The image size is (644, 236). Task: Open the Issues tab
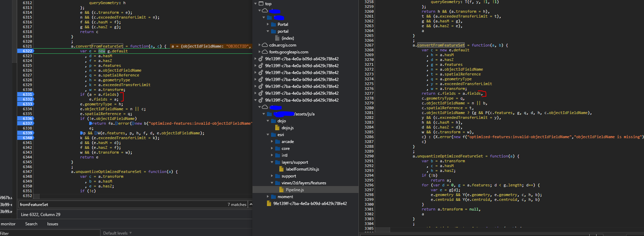coord(53,224)
